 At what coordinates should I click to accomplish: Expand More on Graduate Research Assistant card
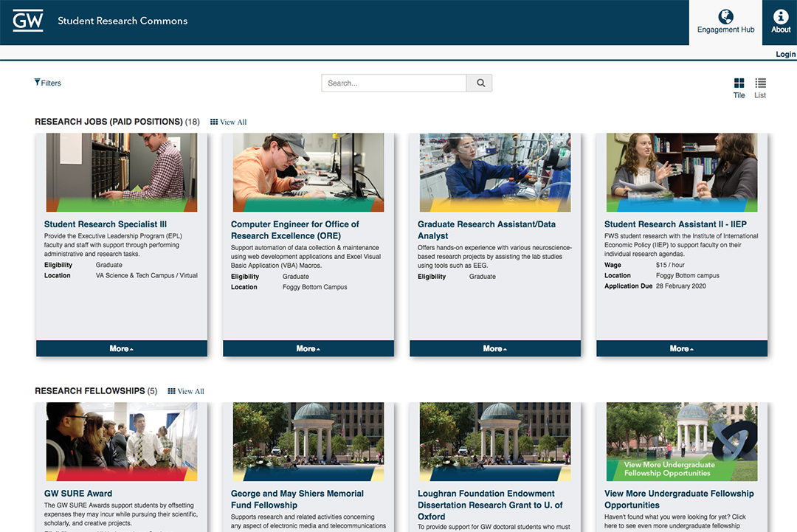pos(495,348)
